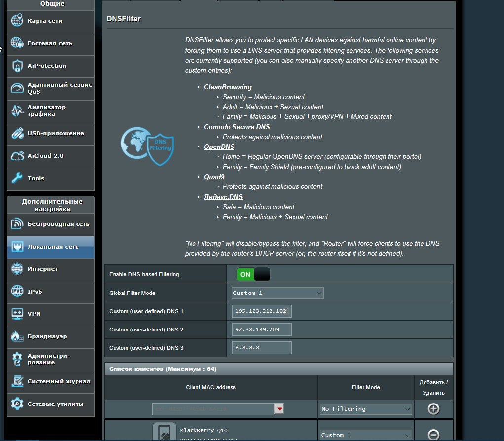504x441 pixels.
Task: Follow the CleanBrowsing link
Action: pos(228,87)
